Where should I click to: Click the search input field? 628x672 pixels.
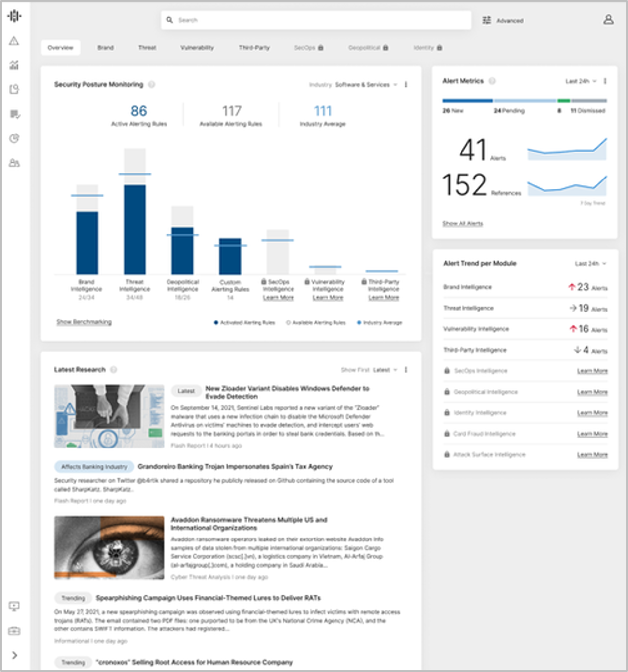[316, 20]
